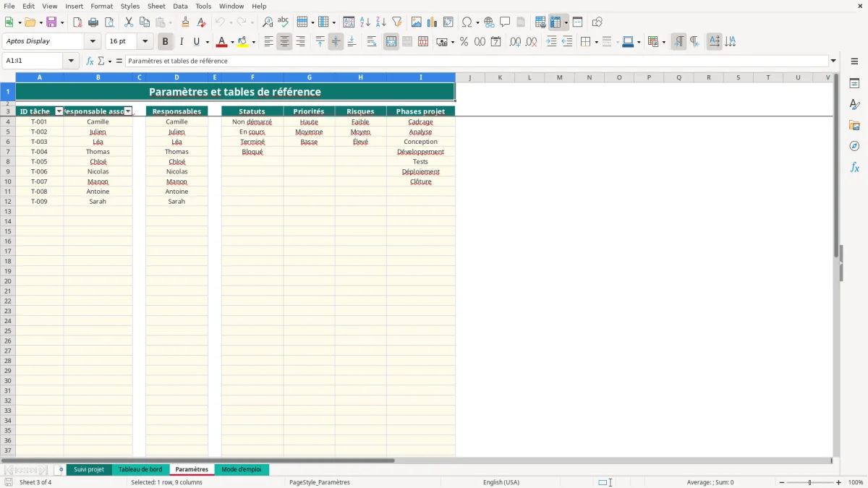The height and width of the screenshot is (488, 868).
Task: Open the sidebar Gallery panel
Action: pos(854,126)
